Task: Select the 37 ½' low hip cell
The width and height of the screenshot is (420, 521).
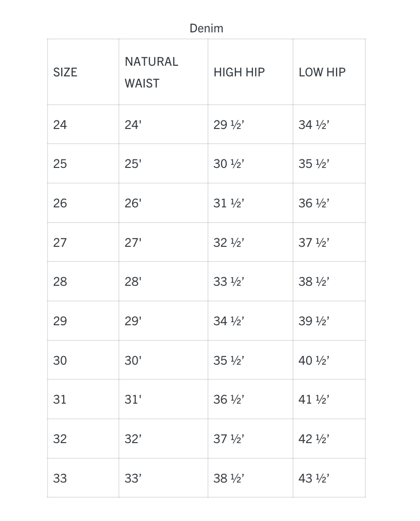Action: click(314, 243)
